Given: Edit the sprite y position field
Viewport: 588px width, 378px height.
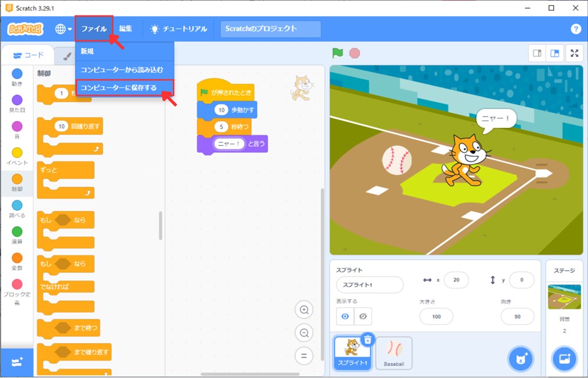Looking at the screenshot, I should (521, 280).
